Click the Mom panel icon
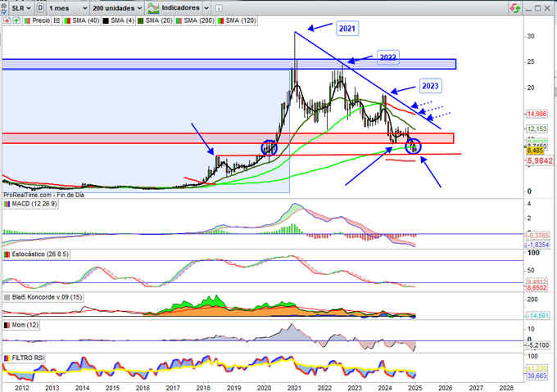Image resolution: width=557 pixels, height=392 pixels. [x=7, y=325]
